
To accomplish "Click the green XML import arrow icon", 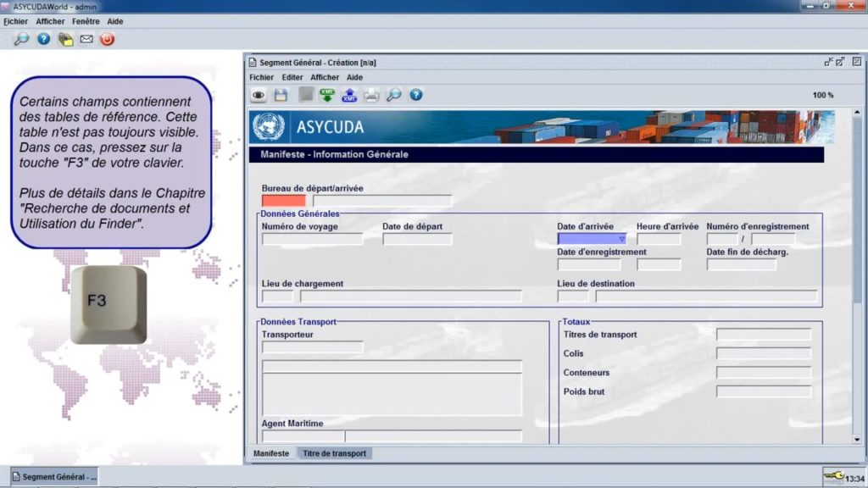I will [327, 95].
